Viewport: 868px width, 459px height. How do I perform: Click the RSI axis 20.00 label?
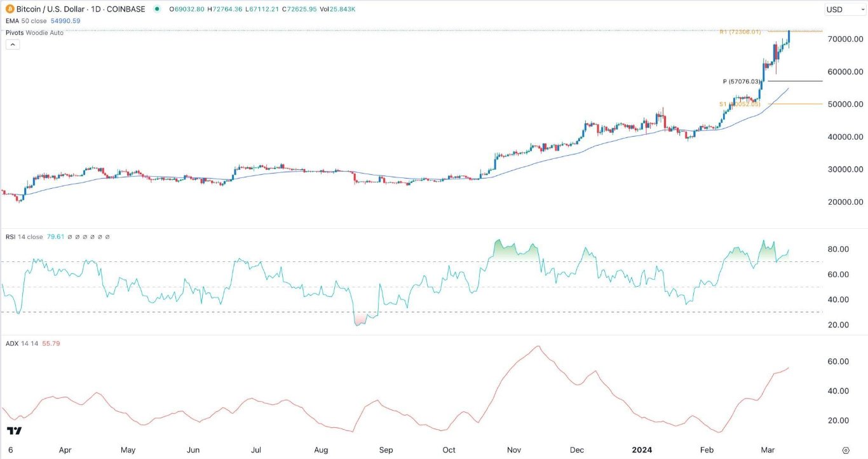click(x=839, y=325)
